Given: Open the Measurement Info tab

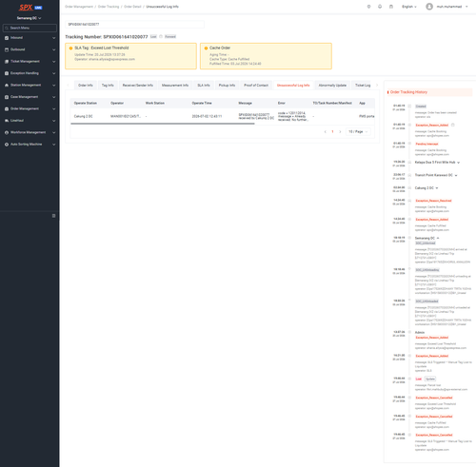Looking at the screenshot, I should pyautogui.click(x=175, y=86).
